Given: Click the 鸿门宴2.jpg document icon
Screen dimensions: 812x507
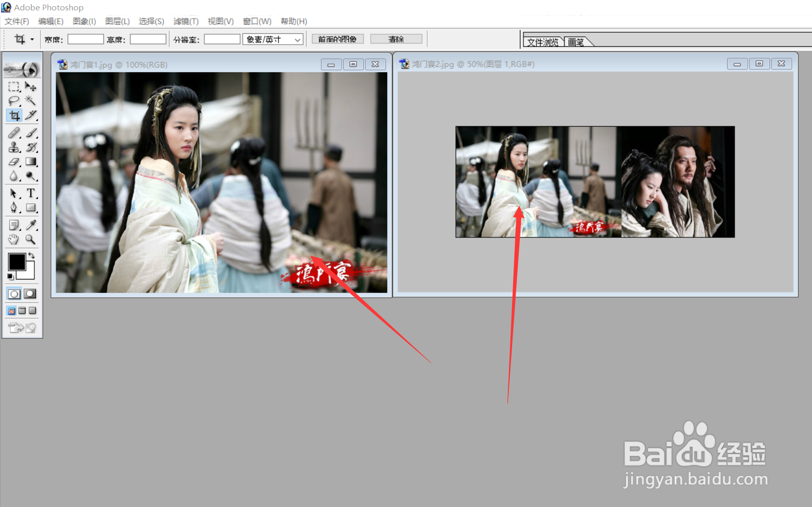Looking at the screenshot, I should tap(404, 64).
